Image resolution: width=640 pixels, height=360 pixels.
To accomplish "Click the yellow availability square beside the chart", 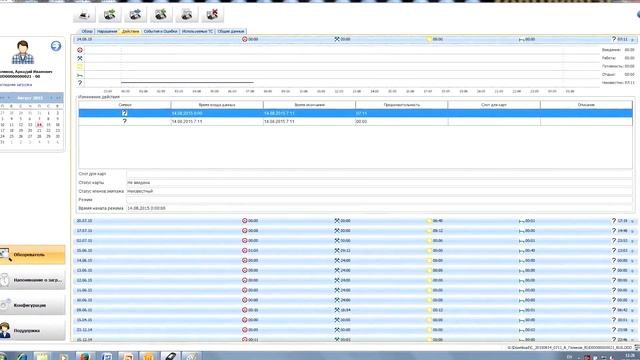I will click(x=80, y=67).
